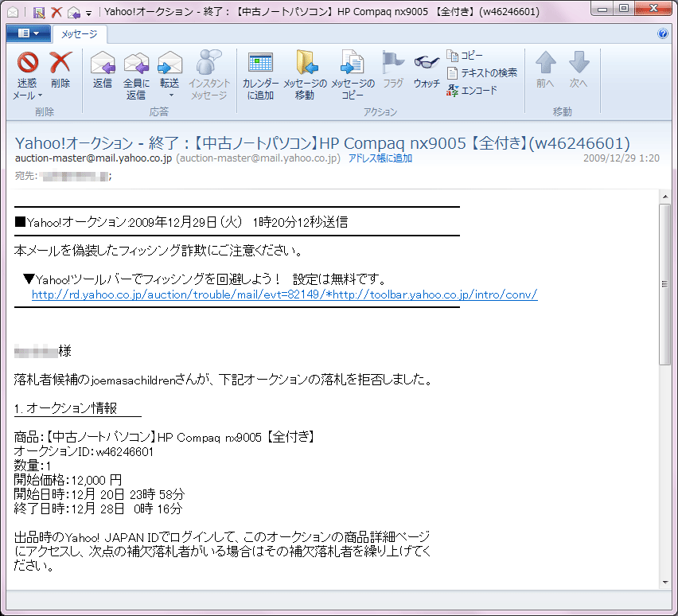Click the envelope icon in title bar

tap(13, 13)
